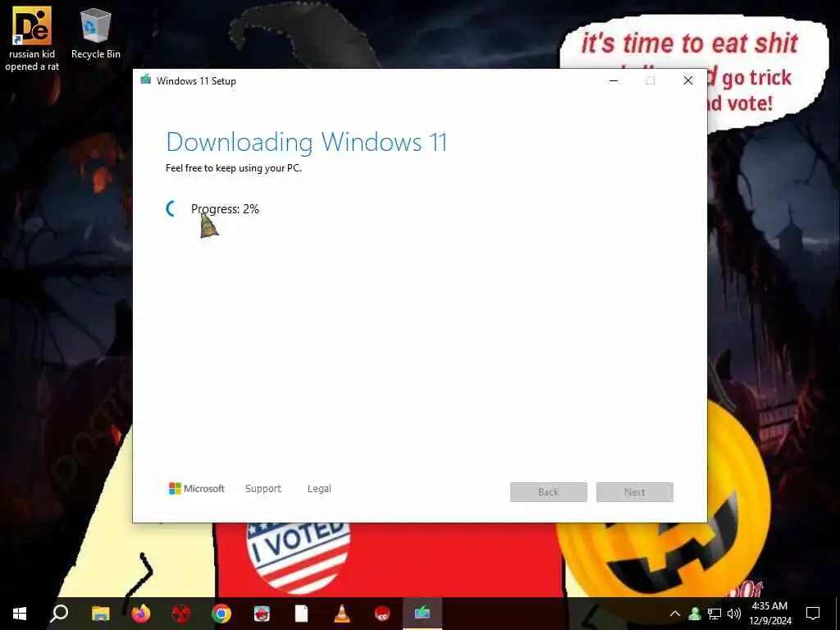The height and width of the screenshot is (630, 840).
Task: Click the greyed-out Back button
Action: pos(549,492)
